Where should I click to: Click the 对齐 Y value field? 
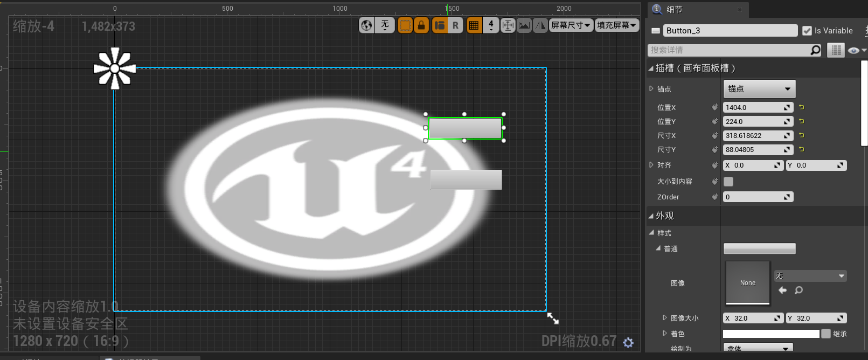(x=816, y=165)
